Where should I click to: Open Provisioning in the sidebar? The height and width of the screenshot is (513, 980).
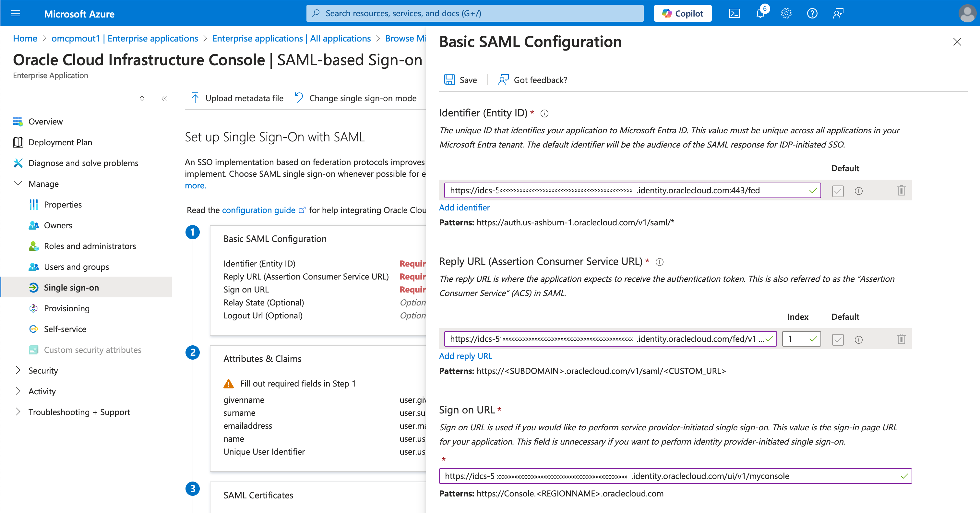(x=67, y=308)
